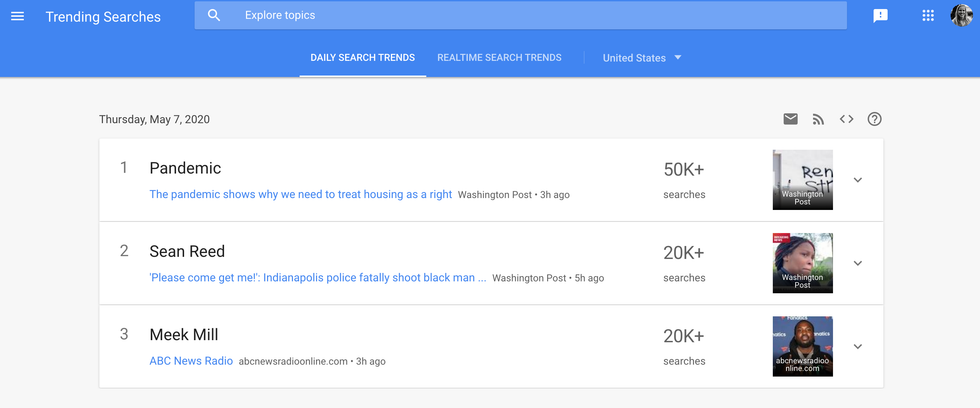This screenshot has width=980, height=408.
Task: Open the hamburger main menu
Action: coord(17,16)
